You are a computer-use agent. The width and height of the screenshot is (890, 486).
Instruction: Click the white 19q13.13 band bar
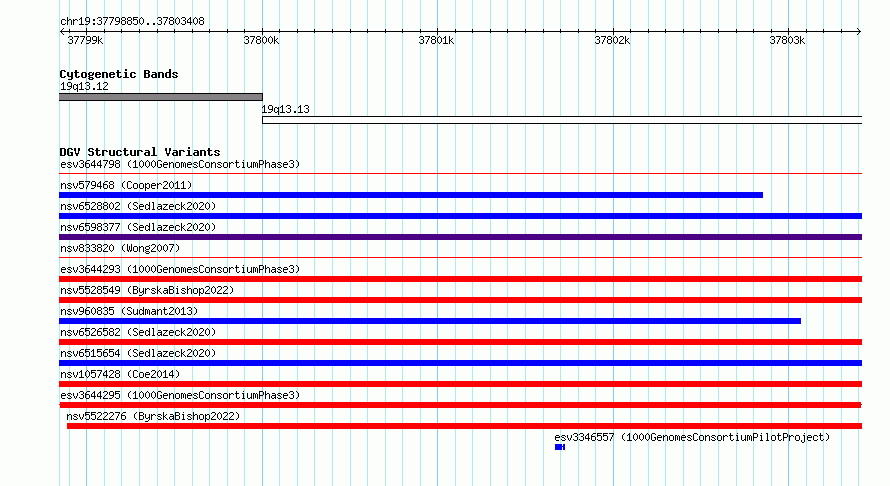tap(562, 120)
